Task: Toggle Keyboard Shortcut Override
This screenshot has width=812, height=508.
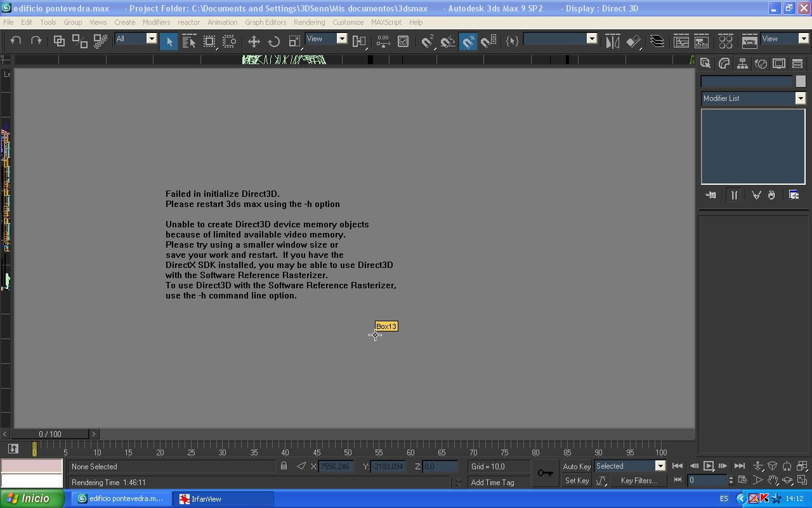Action: click(403, 41)
